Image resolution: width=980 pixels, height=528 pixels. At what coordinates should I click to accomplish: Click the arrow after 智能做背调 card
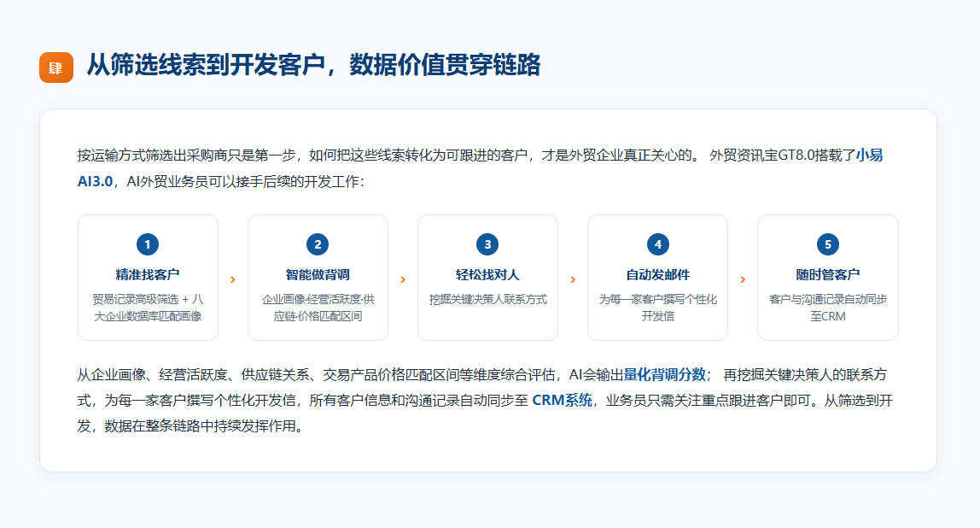coord(403,279)
